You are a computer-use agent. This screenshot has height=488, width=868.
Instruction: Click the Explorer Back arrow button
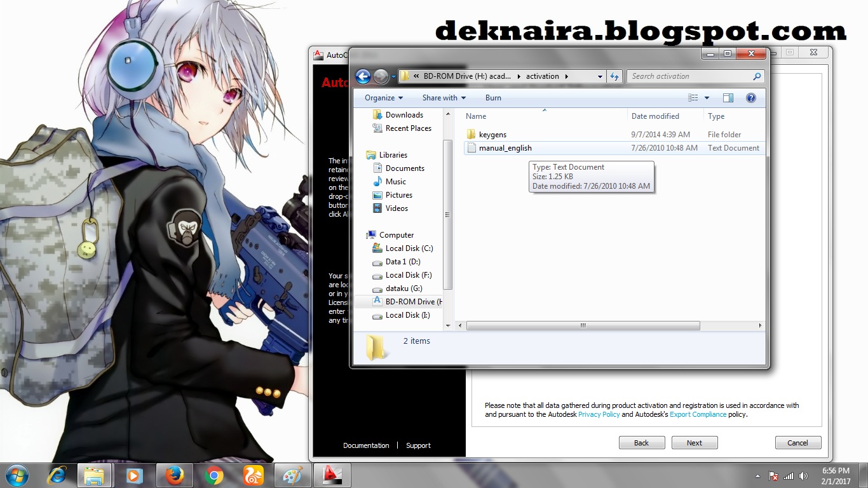363,77
